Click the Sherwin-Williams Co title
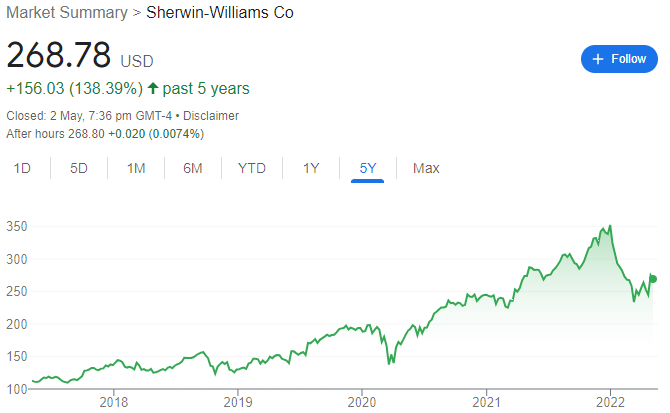Viewport: 670px width, 413px height. tap(220, 13)
